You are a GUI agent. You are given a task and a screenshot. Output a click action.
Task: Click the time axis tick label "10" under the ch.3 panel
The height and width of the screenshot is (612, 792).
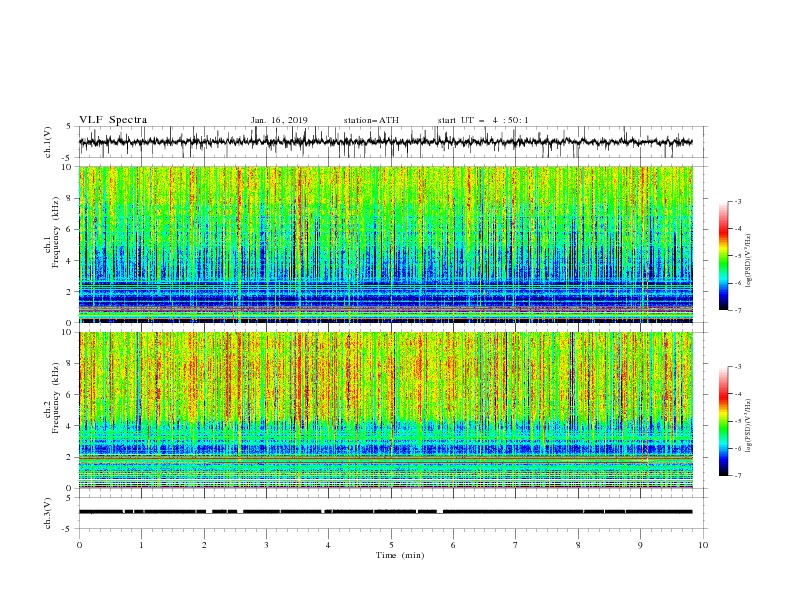[703, 545]
